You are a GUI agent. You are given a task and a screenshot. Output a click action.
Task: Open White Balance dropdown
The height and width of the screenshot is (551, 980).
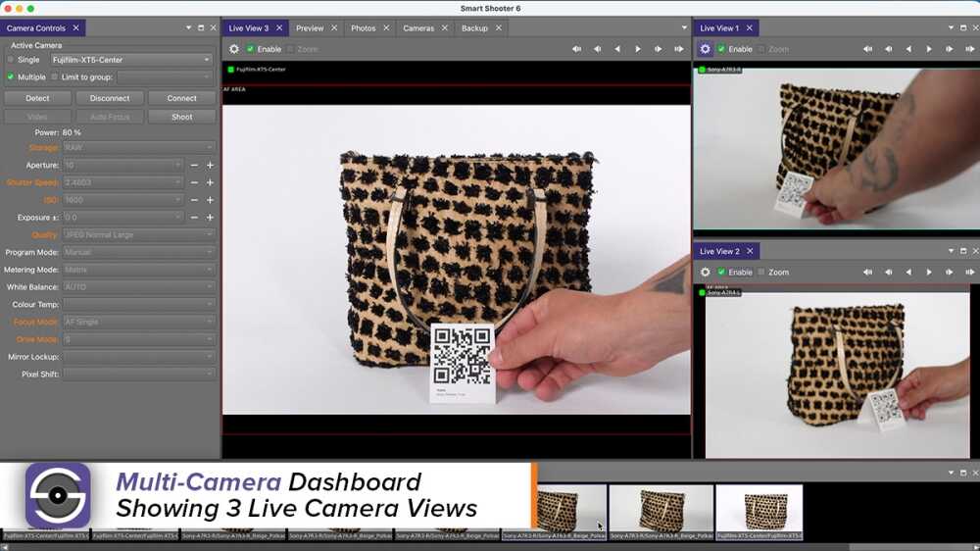click(138, 287)
